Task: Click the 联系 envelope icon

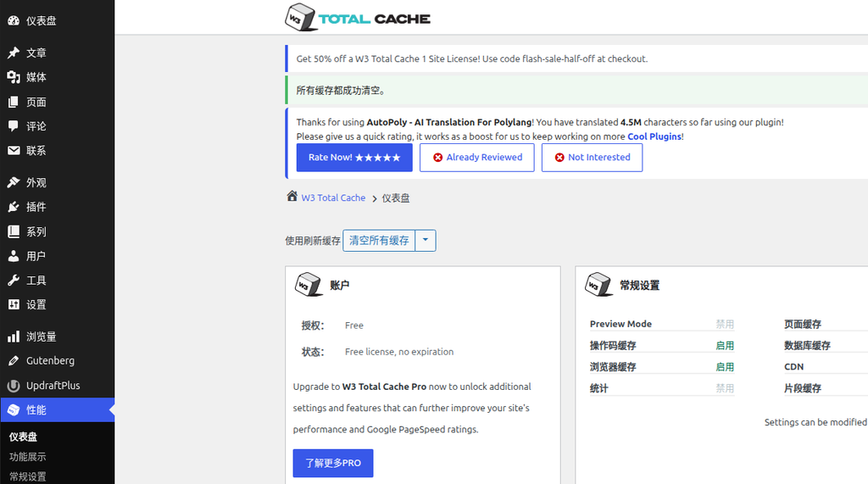Action: tap(14, 151)
